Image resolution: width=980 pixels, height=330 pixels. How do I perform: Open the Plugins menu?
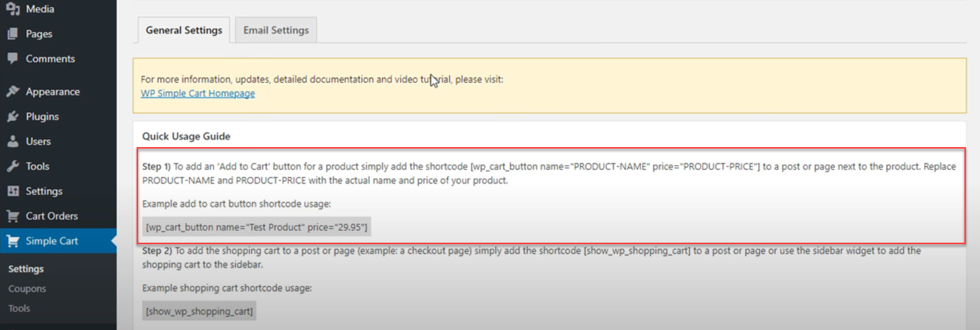click(x=42, y=116)
